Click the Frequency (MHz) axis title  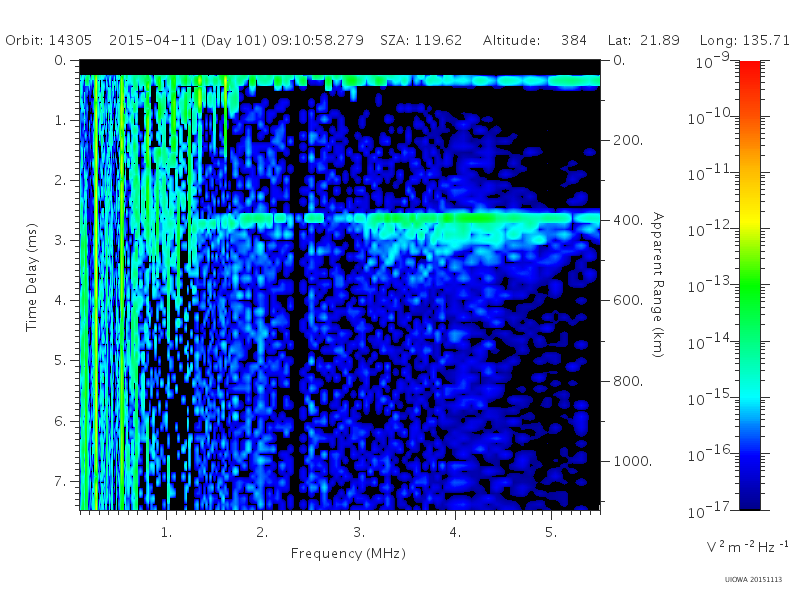click(348, 554)
